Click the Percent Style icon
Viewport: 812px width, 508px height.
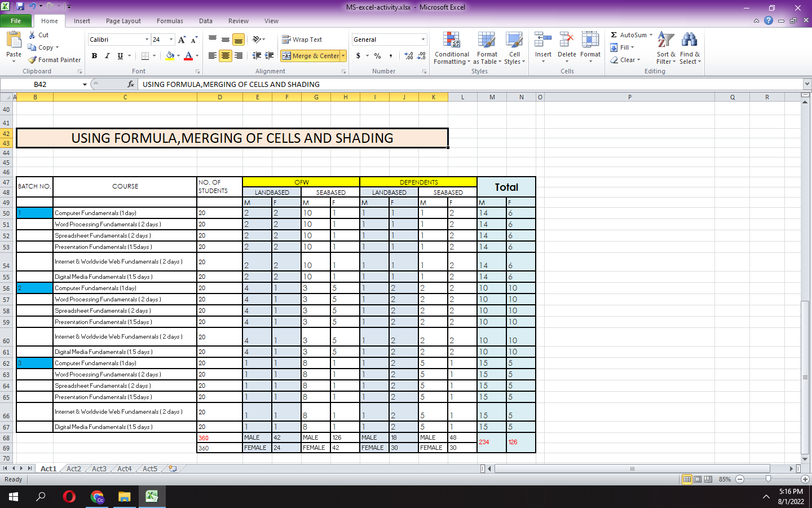(377, 56)
